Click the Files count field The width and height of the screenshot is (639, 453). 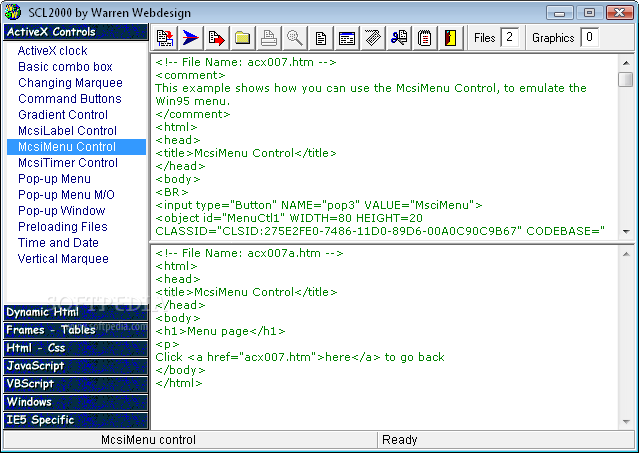tap(509, 37)
